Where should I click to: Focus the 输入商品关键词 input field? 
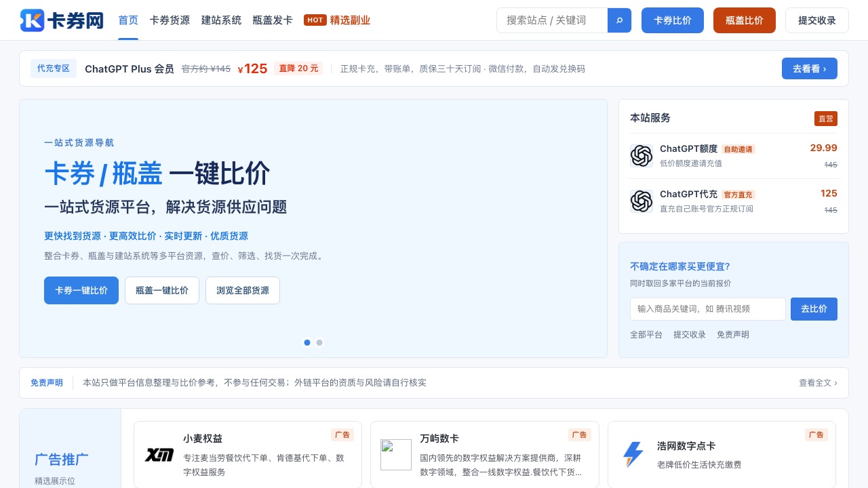point(708,309)
